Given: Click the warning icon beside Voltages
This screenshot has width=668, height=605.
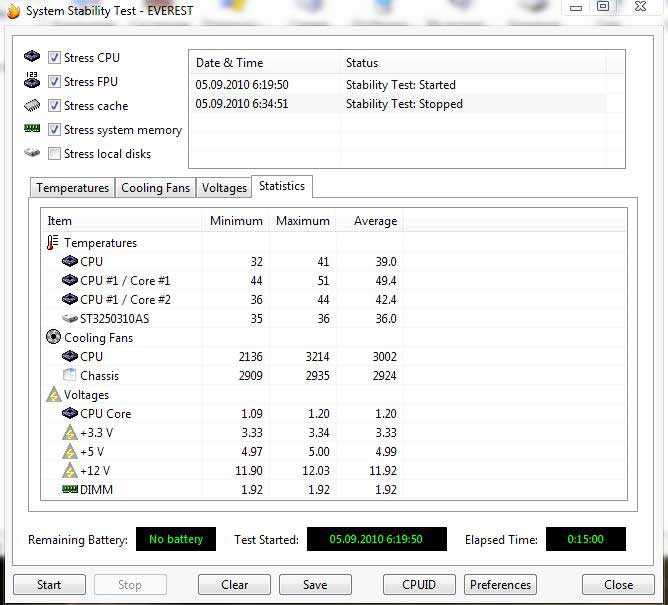Looking at the screenshot, I should point(53,395).
